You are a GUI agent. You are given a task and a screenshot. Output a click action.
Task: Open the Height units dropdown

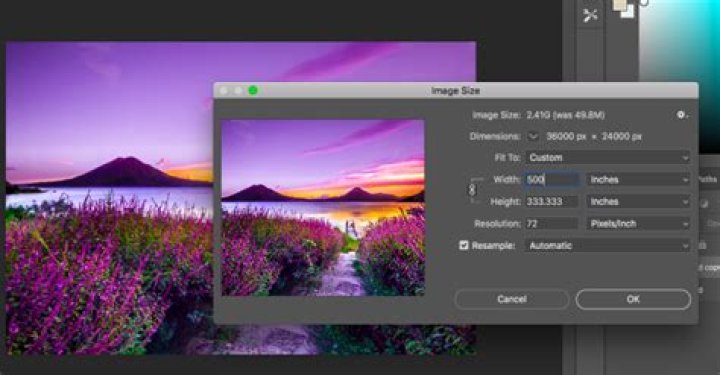(638, 201)
